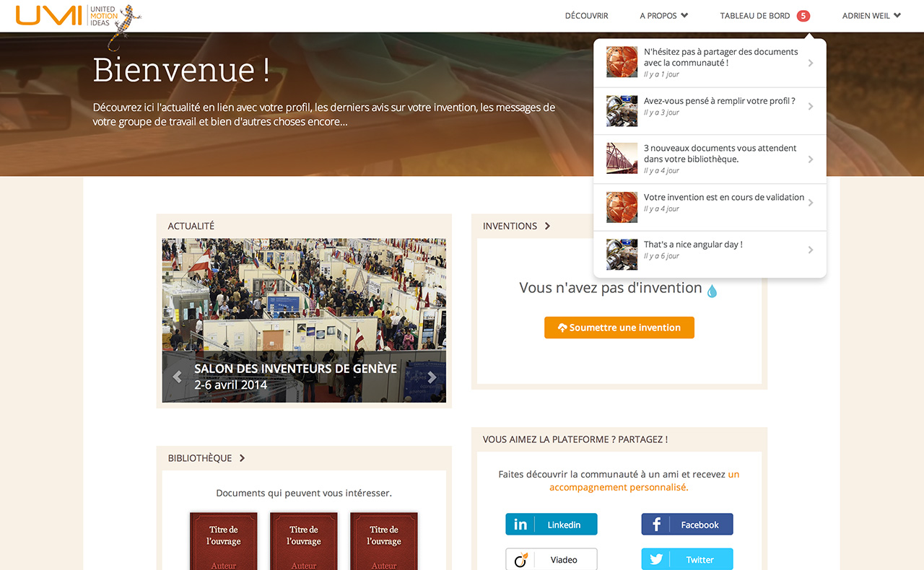
Task: Open the '3 nouveaux documents' notification
Action: (710, 159)
